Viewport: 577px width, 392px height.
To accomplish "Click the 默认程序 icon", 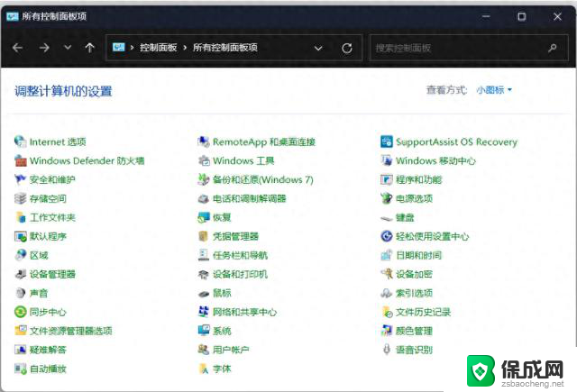I will click(x=20, y=236).
